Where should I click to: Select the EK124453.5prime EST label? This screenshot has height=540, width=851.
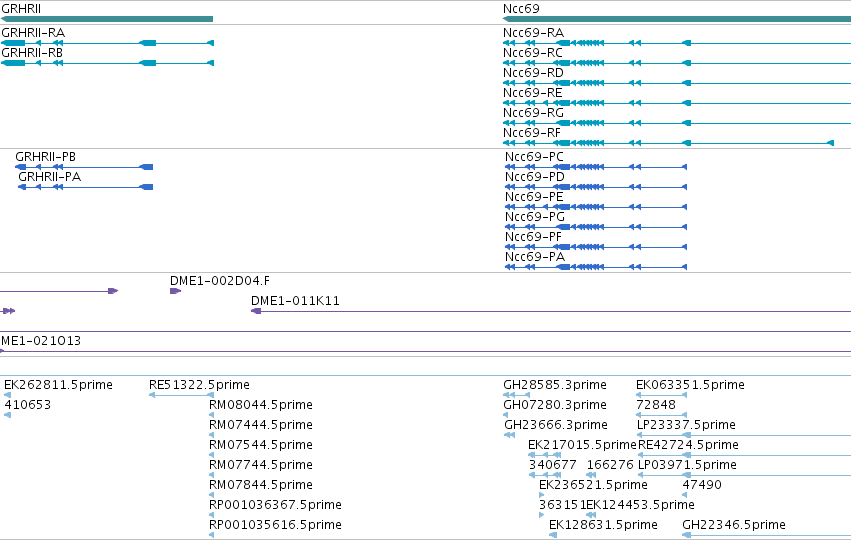640,506
